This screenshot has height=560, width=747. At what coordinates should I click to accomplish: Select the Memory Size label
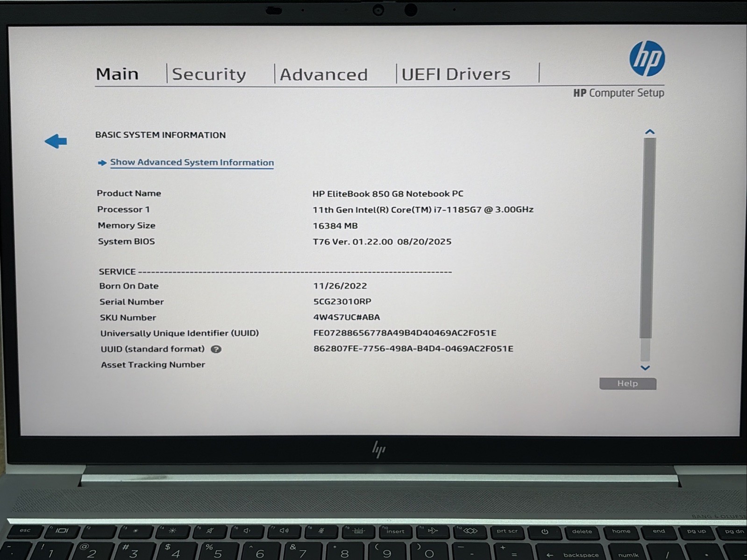coord(127,225)
